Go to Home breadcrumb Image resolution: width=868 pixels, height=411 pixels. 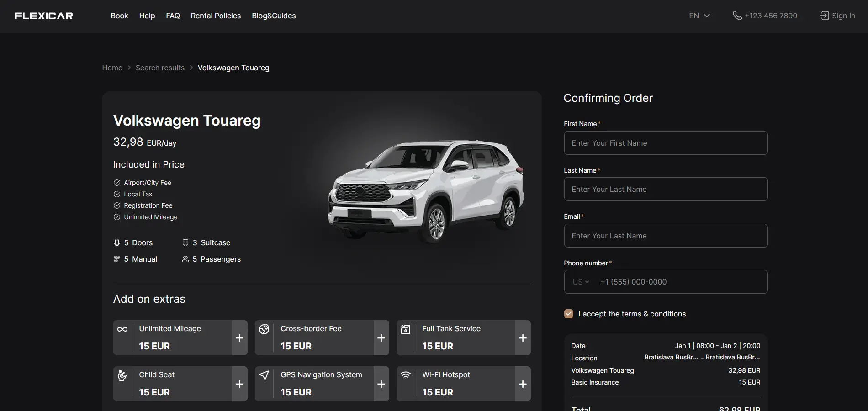112,68
